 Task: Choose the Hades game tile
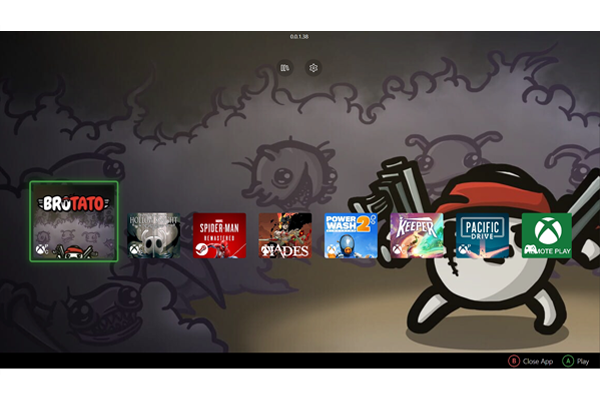point(285,236)
